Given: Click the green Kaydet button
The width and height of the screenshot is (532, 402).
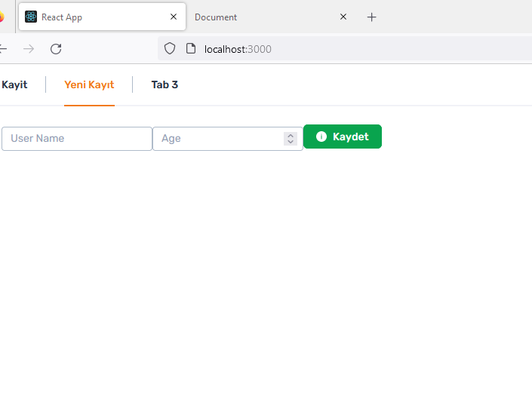Looking at the screenshot, I should [x=343, y=137].
